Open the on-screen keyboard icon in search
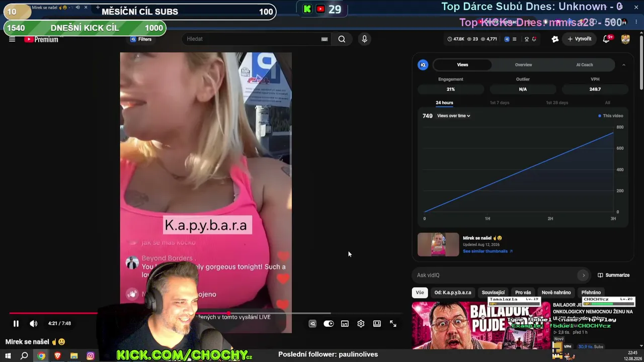644x362 pixels. click(x=325, y=39)
